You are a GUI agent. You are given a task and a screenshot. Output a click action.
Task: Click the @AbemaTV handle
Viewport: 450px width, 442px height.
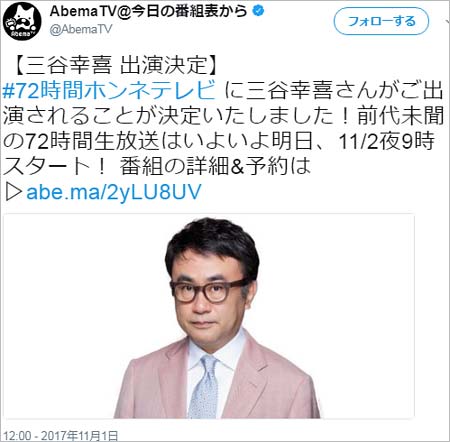click(x=81, y=30)
